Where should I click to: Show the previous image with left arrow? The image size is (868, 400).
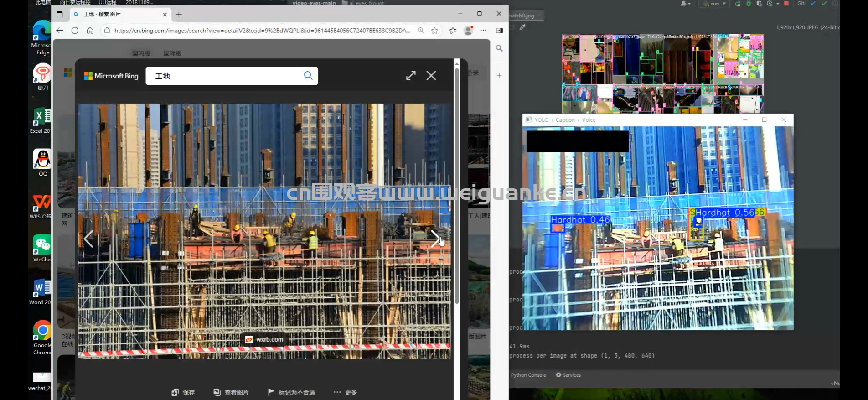tap(89, 239)
